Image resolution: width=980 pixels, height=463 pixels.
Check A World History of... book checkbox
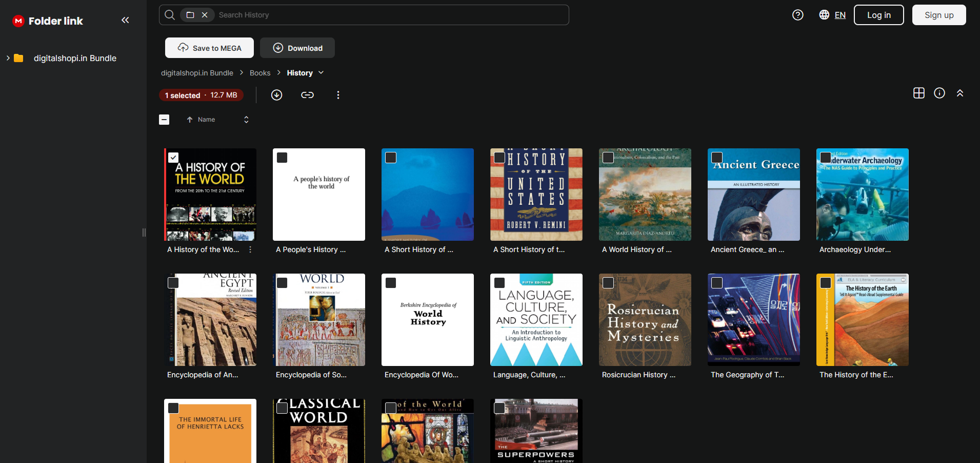tap(608, 158)
